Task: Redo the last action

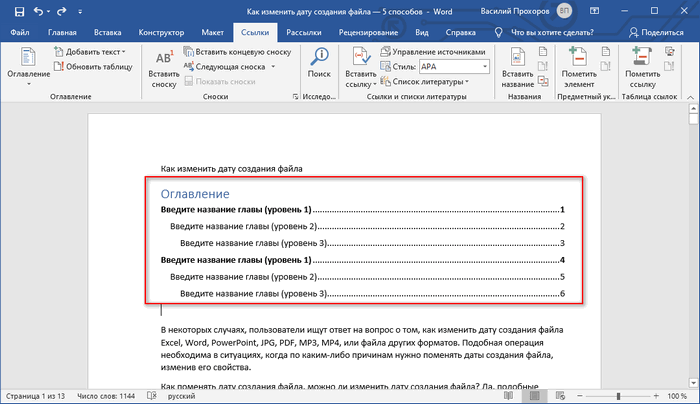Action: pyautogui.click(x=62, y=12)
